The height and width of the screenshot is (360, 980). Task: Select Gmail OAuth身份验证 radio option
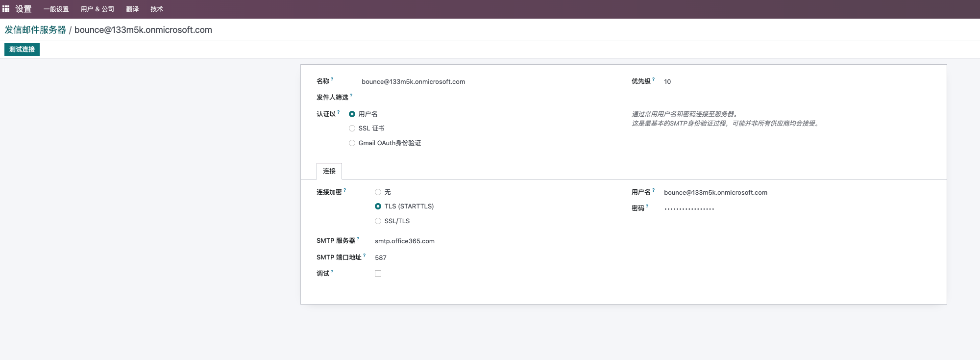coord(352,143)
